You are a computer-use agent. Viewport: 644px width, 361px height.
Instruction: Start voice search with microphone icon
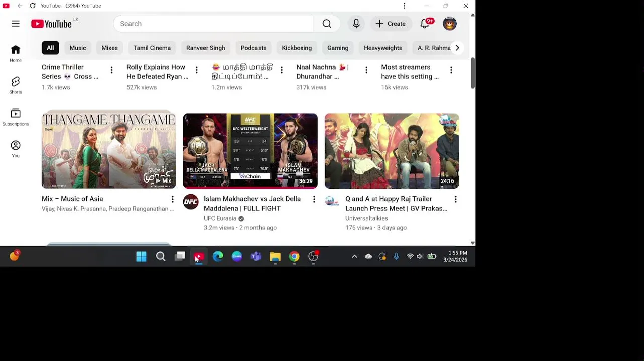356,24
